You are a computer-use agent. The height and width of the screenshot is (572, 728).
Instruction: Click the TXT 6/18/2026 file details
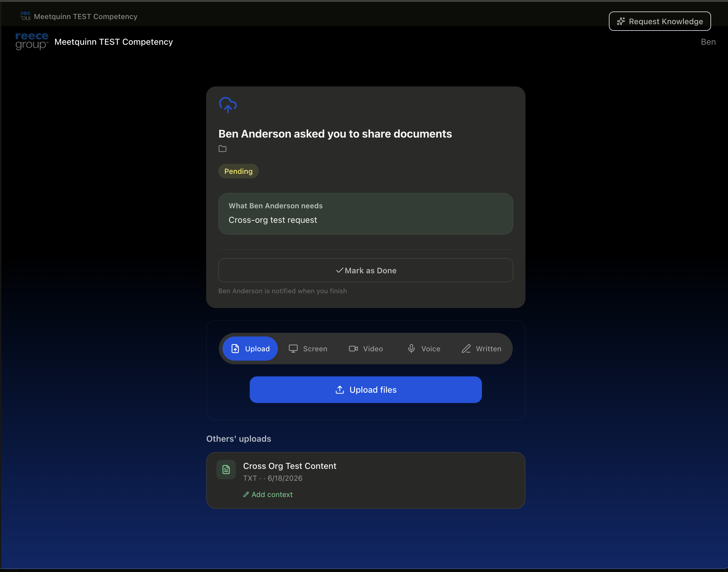[x=273, y=478]
